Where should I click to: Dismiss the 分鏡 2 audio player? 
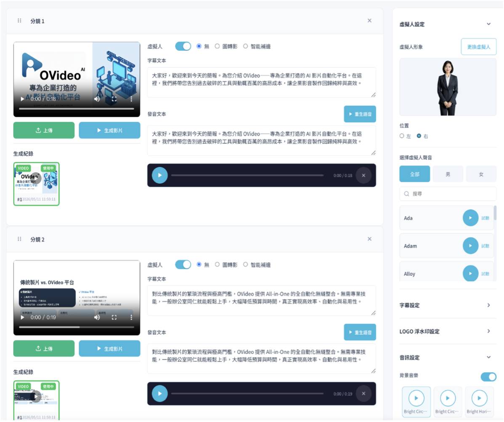click(363, 393)
